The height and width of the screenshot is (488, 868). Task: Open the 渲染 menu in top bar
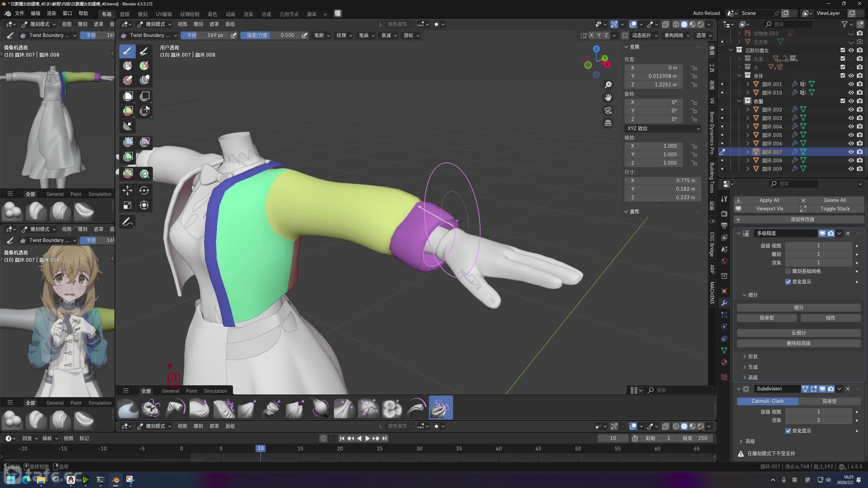[x=51, y=13]
